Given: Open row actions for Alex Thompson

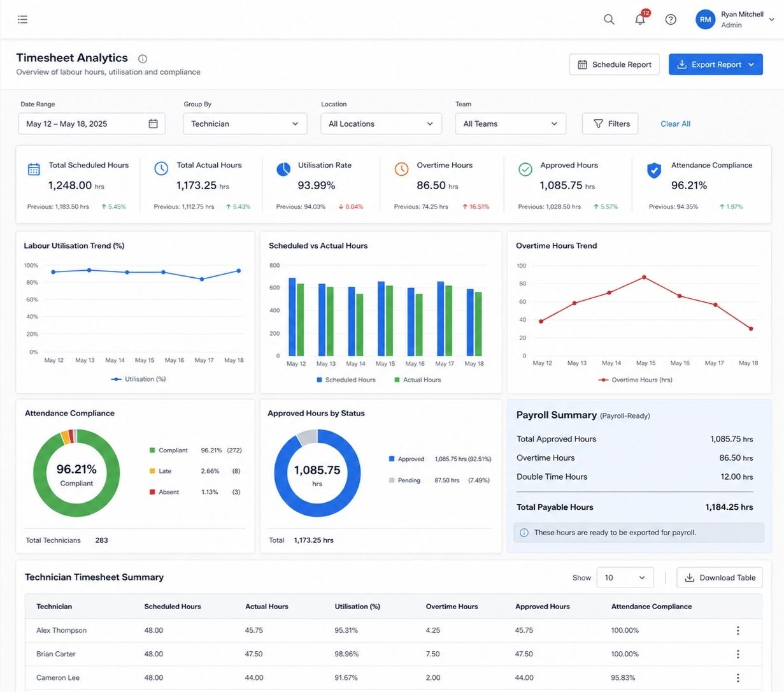Looking at the screenshot, I should tap(738, 630).
